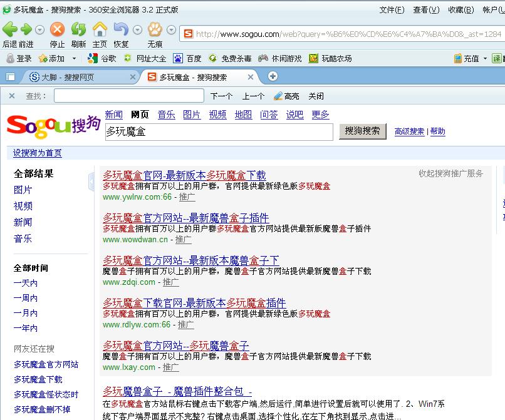This screenshot has width=505, height=420.
Task: Click the 添加 star favorite icon
Action: coord(43,58)
